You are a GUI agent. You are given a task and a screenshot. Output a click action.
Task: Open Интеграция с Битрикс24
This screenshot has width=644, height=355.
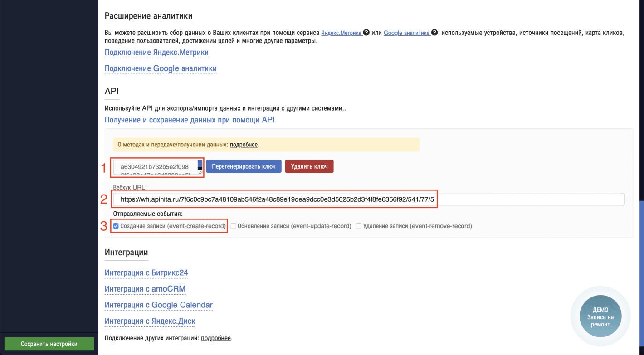tap(146, 272)
